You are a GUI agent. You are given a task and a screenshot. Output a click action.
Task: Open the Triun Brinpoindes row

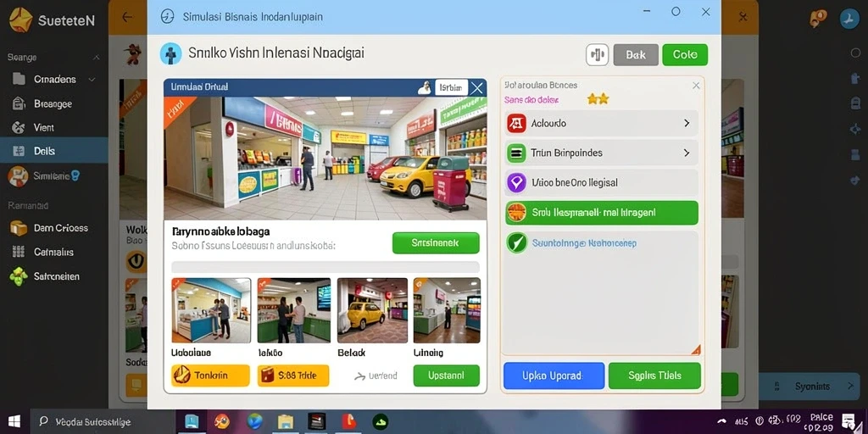tap(602, 153)
